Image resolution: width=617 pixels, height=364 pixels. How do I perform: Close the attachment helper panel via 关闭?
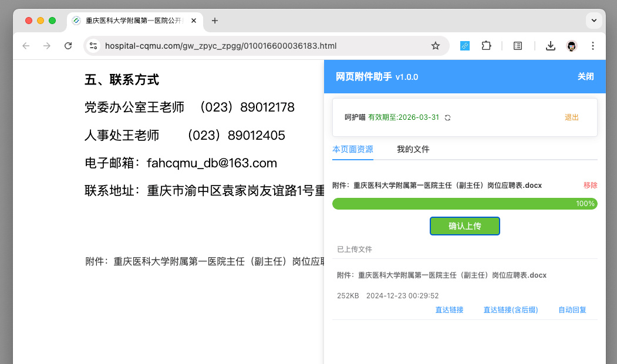pyautogui.click(x=585, y=76)
